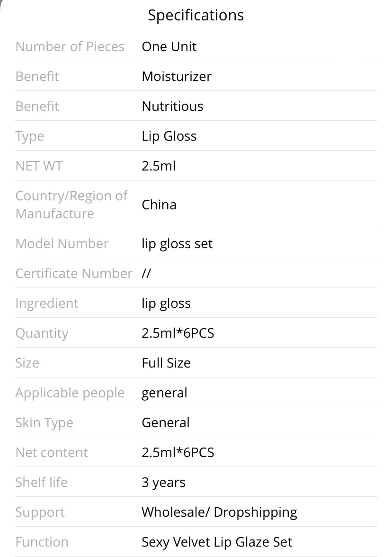The height and width of the screenshot is (557, 392).
Task: Click the Nutritious benefit value
Action: click(x=172, y=106)
